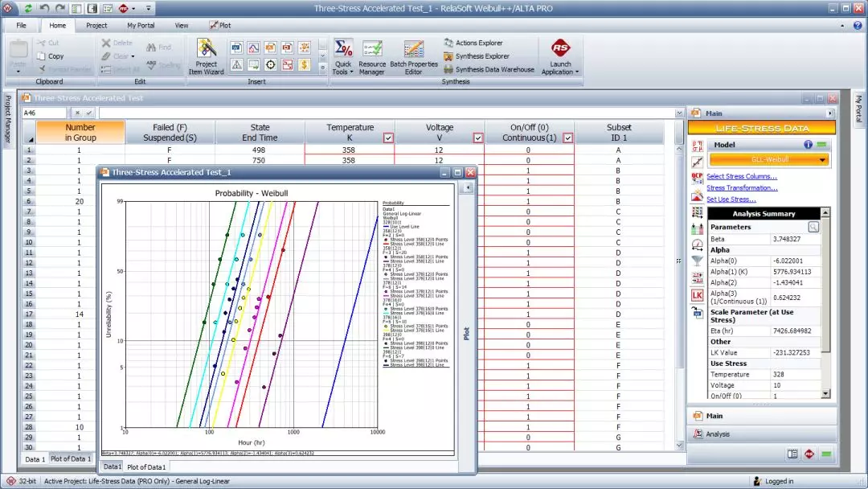Click the blue information icon in the Model header

pyautogui.click(x=809, y=145)
